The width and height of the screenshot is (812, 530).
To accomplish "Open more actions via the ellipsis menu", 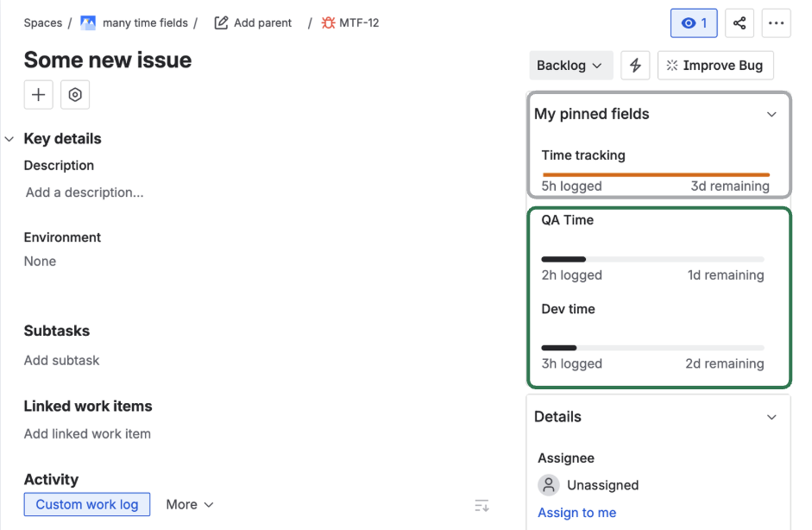I will tap(776, 23).
